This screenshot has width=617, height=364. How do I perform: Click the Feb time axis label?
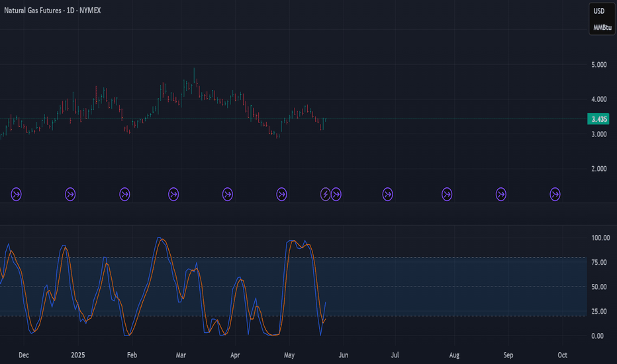[x=132, y=355]
